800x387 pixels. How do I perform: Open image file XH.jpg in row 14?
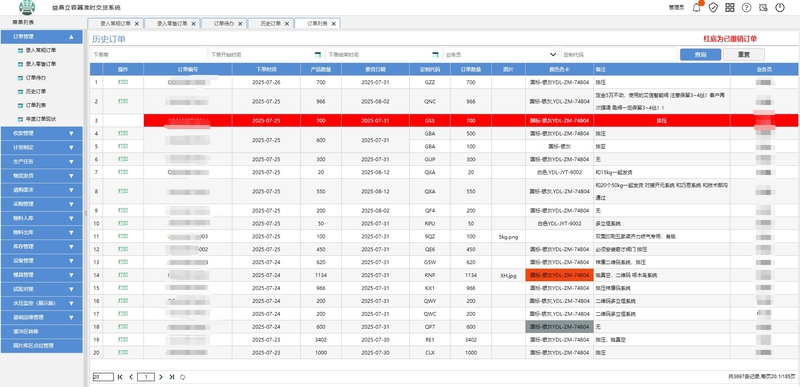(x=508, y=275)
